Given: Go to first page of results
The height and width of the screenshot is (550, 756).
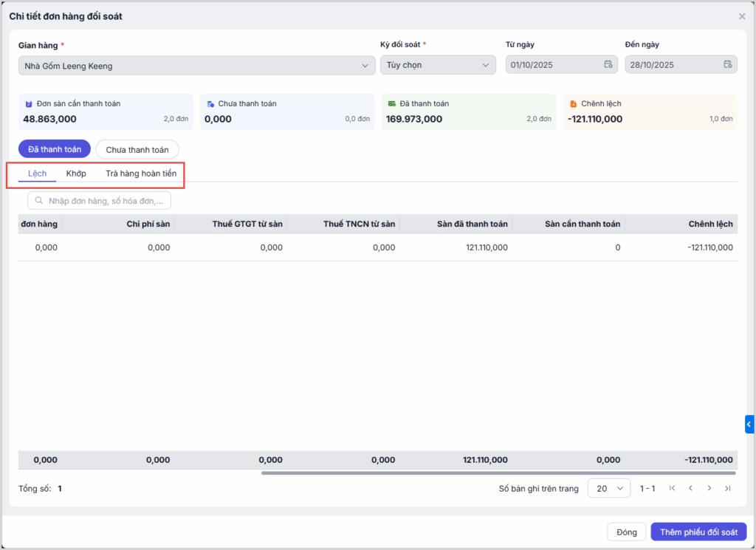Looking at the screenshot, I should click(672, 489).
